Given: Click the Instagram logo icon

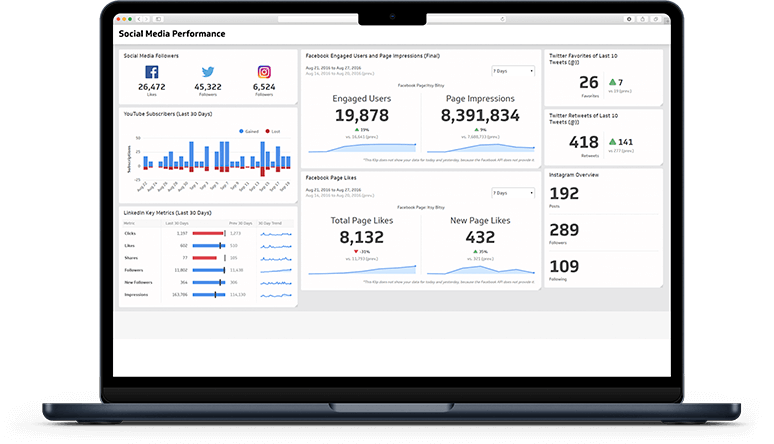Looking at the screenshot, I should pos(264,73).
